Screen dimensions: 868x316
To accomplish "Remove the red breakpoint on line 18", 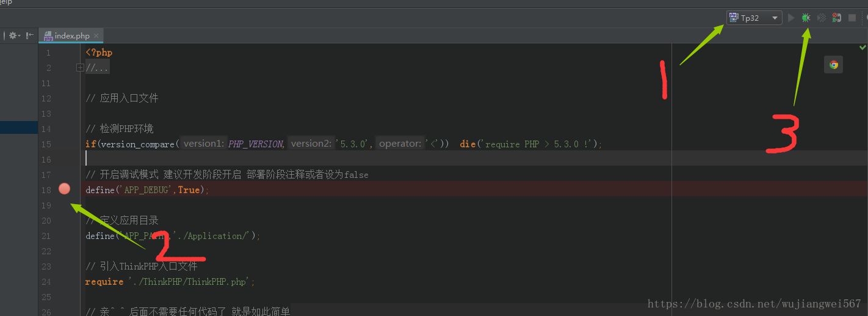I will [x=65, y=189].
